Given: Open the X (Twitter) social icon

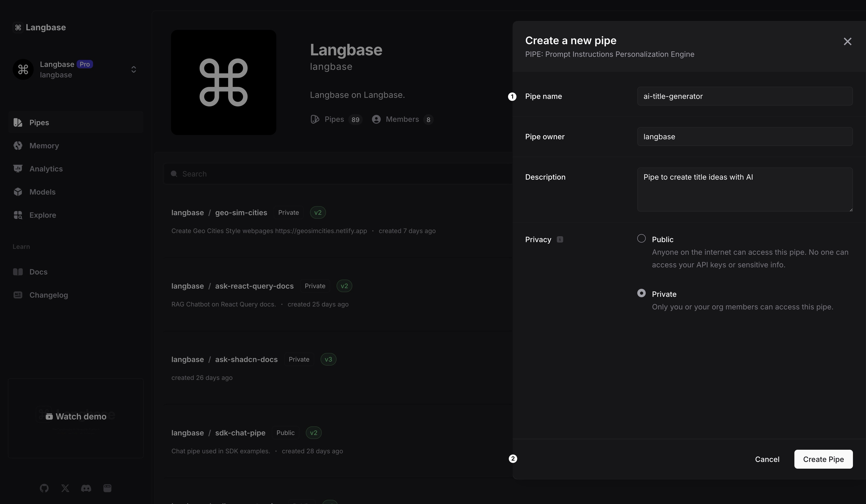Looking at the screenshot, I should click(x=65, y=488).
